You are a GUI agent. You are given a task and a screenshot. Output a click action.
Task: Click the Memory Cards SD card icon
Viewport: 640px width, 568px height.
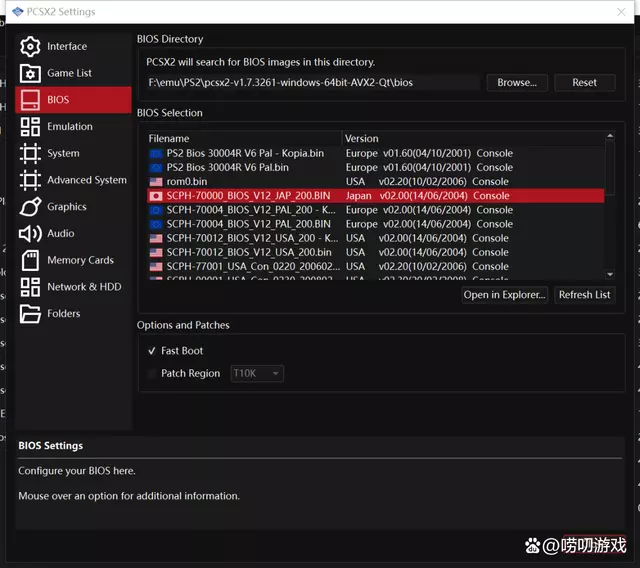[x=30, y=260]
